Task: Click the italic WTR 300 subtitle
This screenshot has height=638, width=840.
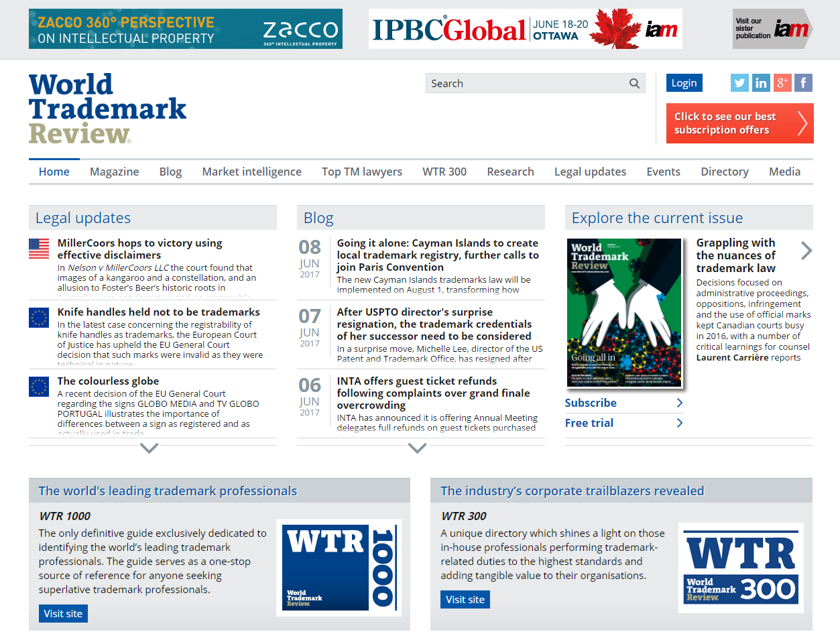Action: [464, 516]
